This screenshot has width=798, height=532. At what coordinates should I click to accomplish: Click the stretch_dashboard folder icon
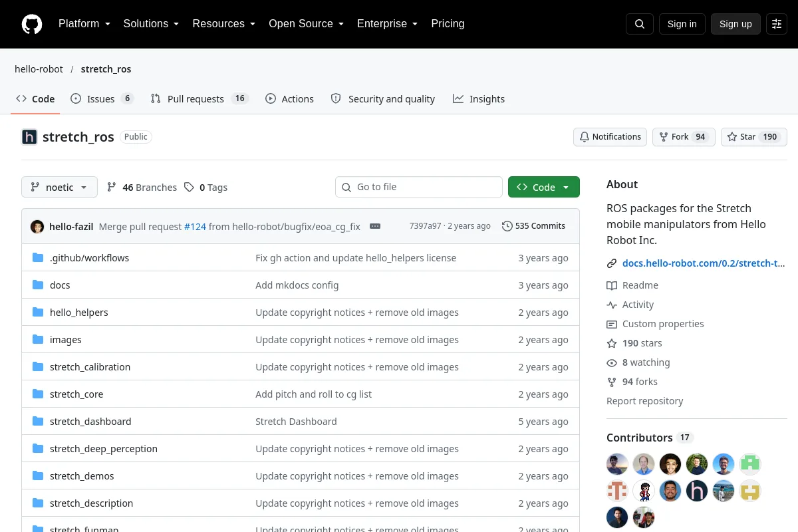[x=38, y=422]
